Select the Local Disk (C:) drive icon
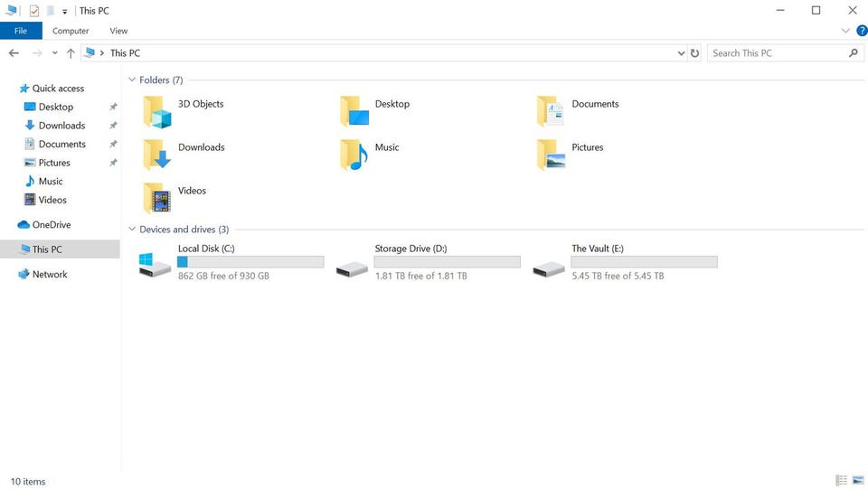This screenshot has width=868, height=489. pyautogui.click(x=155, y=265)
